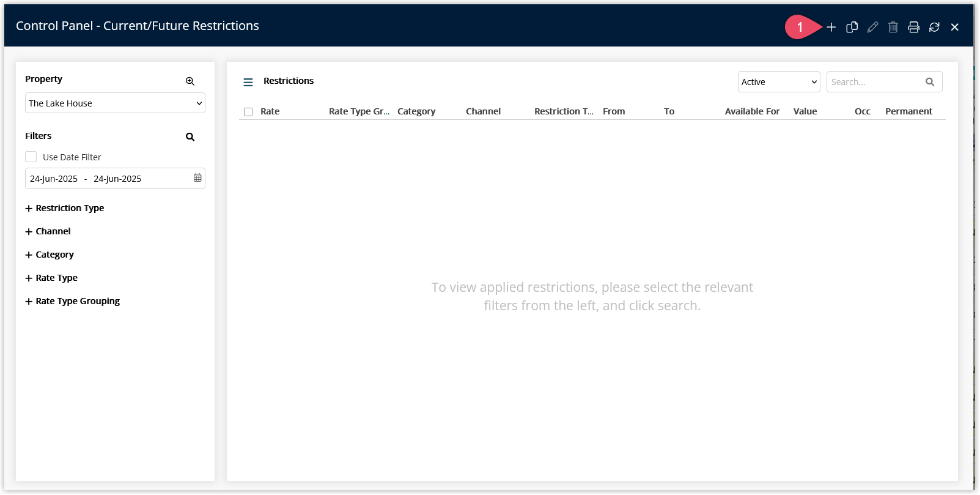Image resolution: width=980 pixels, height=495 pixels.
Task: Sort by the Category column header
Action: pyautogui.click(x=416, y=111)
